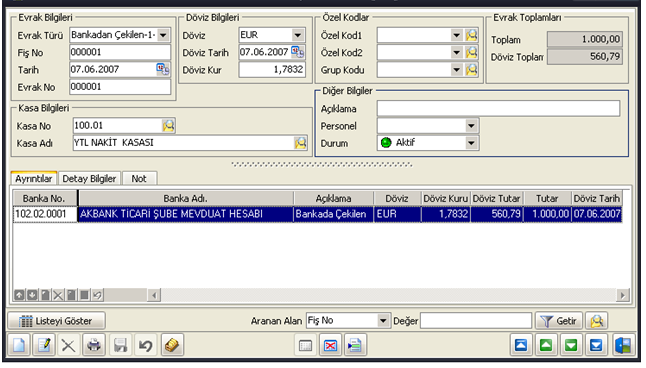This screenshot has height=368, width=646.
Task: Click the exit door icon
Action: (623, 345)
